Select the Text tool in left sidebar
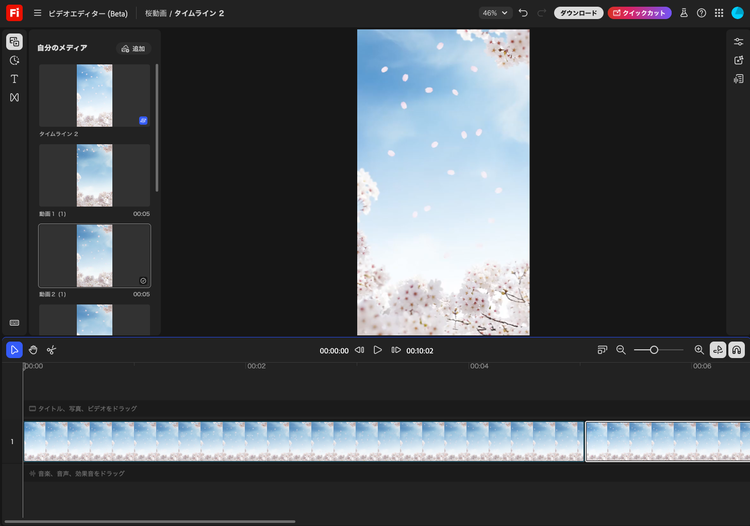 point(14,79)
